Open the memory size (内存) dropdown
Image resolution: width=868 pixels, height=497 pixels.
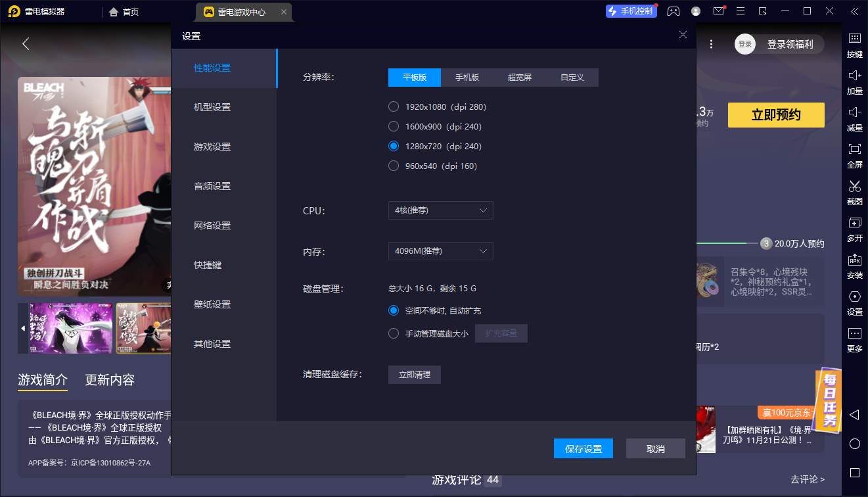click(440, 250)
